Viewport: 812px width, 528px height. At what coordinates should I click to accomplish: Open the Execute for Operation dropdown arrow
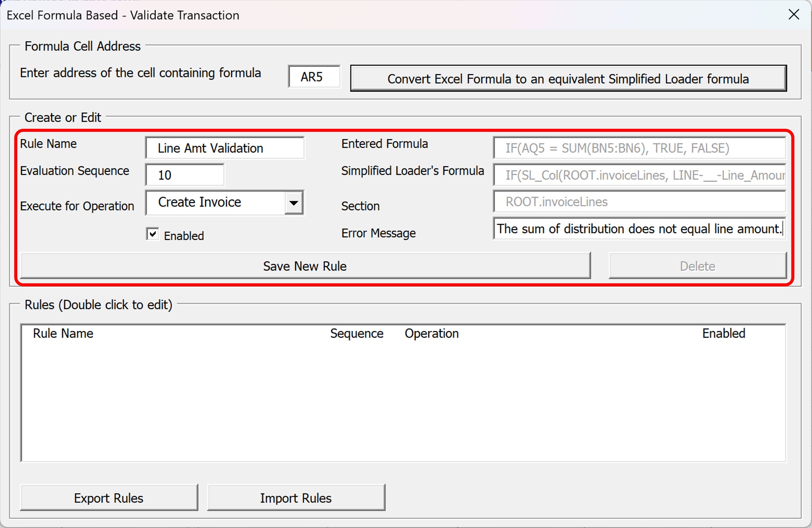point(294,203)
